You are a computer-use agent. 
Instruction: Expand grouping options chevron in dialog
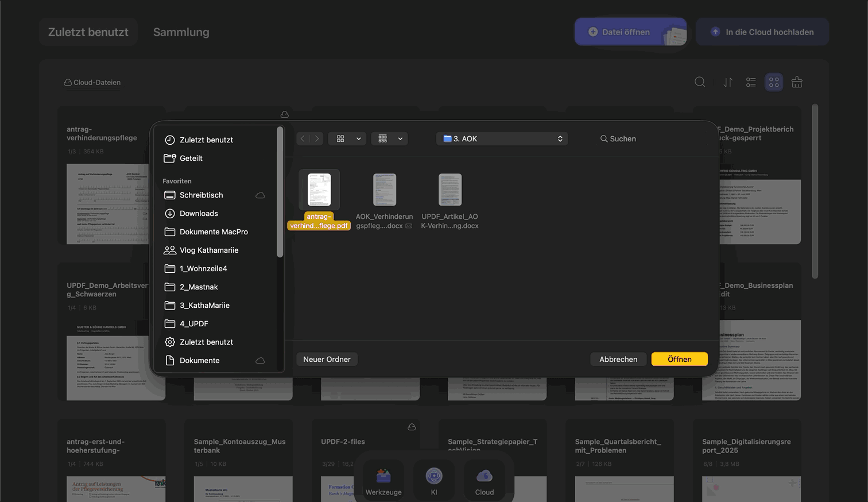tap(400, 138)
